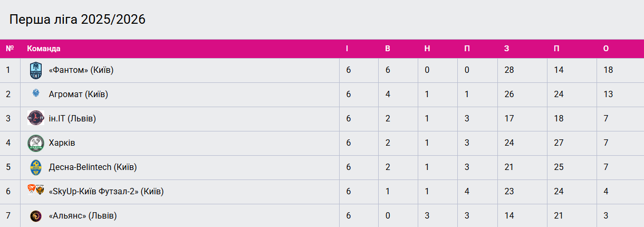Select the Десна-Belintech (Київ) team name

(93, 167)
